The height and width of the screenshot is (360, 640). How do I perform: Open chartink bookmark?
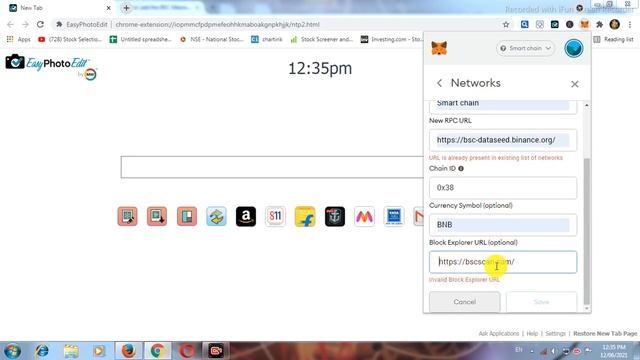[x=267, y=39]
